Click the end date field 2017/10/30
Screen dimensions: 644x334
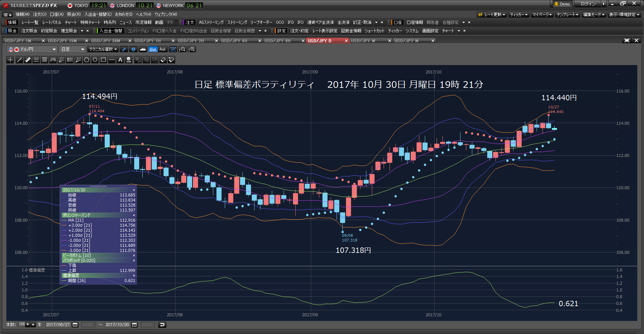pyautogui.click(x=117, y=325)
